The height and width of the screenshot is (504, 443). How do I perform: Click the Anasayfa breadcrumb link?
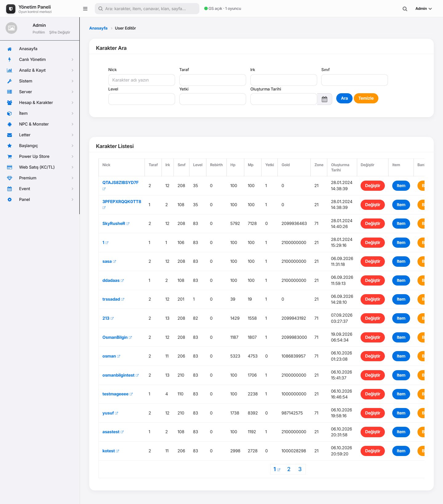click(x=98, y=28)
